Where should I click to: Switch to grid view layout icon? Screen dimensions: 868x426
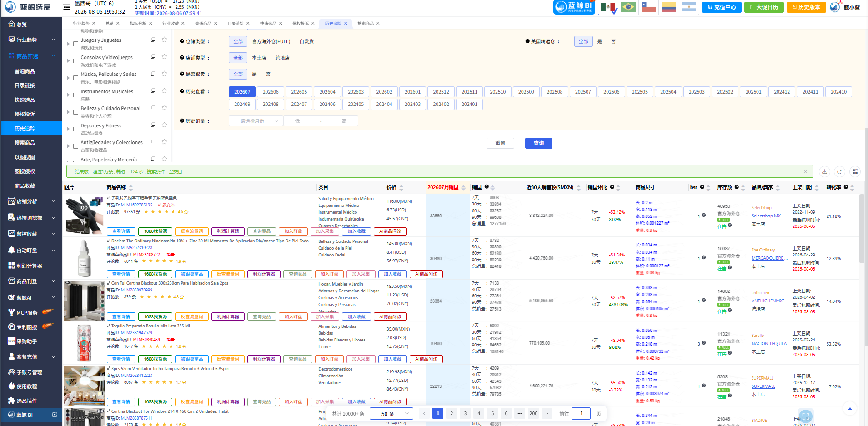(855, 171)
